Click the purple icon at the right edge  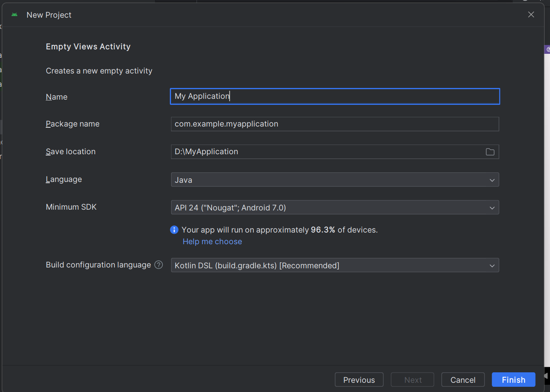[x=548, y=49]
